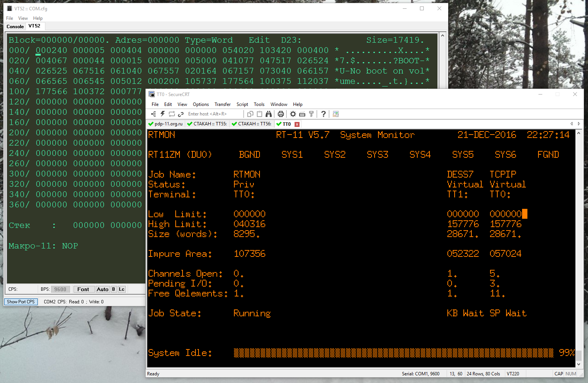The height and width of the screenshot is (383, 588).
Task: Click the Font button
Action: [x=83, y=289]
